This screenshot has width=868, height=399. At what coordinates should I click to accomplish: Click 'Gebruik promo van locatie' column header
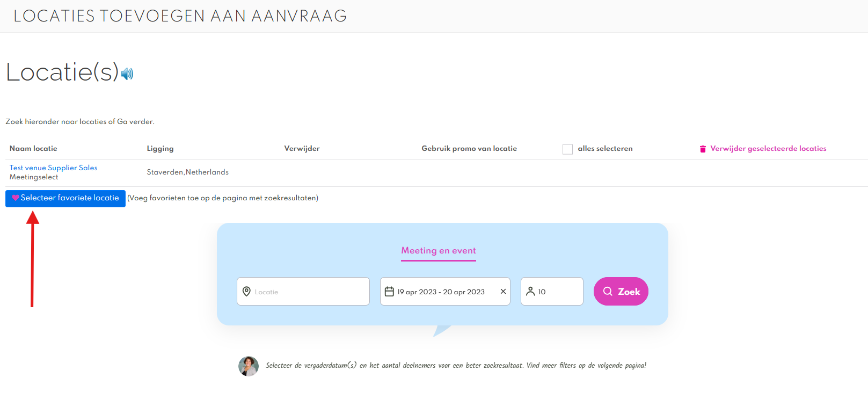[x=469, y=149]
